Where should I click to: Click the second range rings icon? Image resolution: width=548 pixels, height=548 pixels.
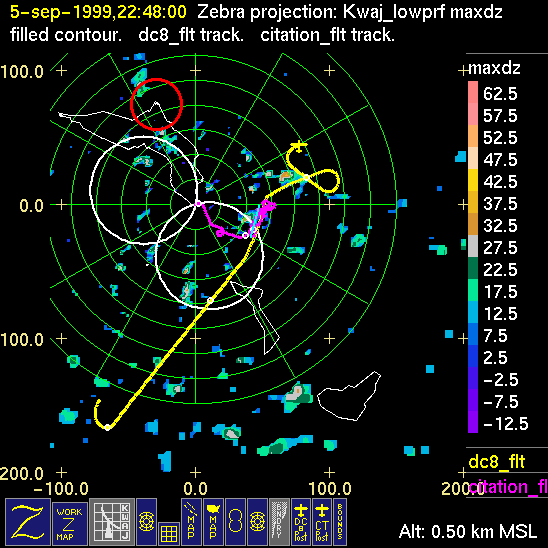[257, 521]
